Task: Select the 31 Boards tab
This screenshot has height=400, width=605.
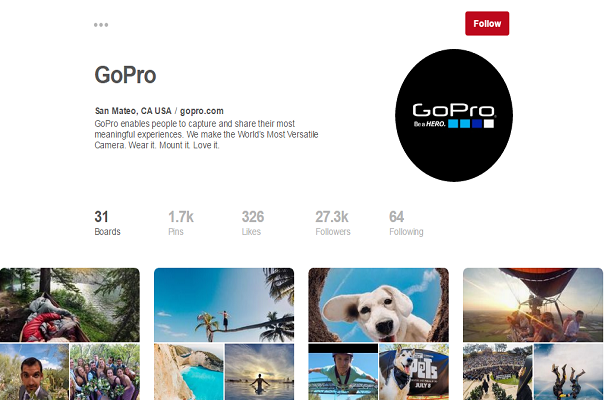Action: point(108,223)
